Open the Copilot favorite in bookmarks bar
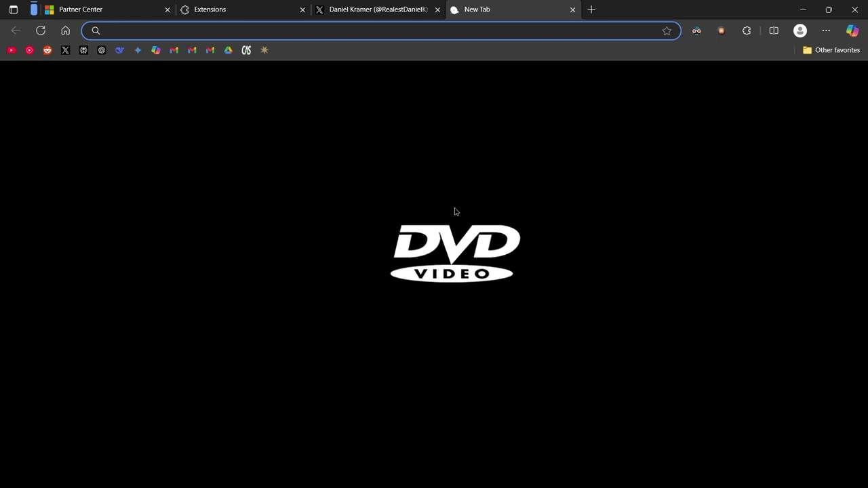This screenshot has height=488, width=868. (x=156, y=50)
